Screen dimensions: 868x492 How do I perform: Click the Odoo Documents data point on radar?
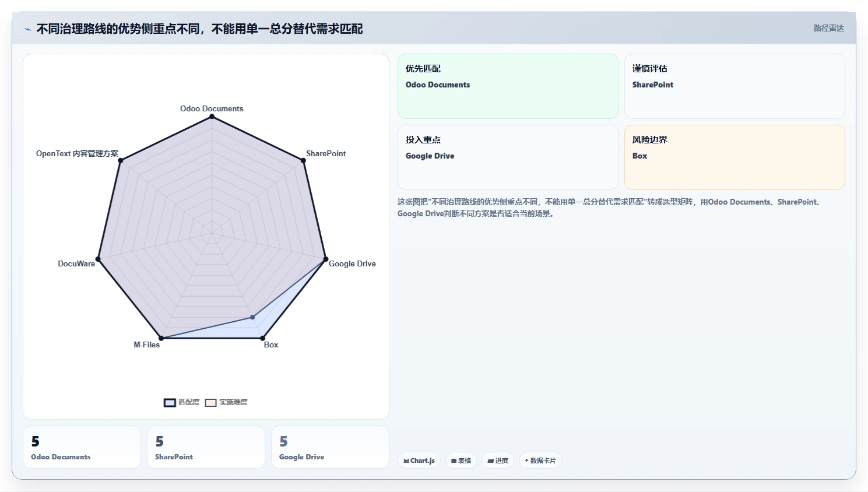[212, 117]
